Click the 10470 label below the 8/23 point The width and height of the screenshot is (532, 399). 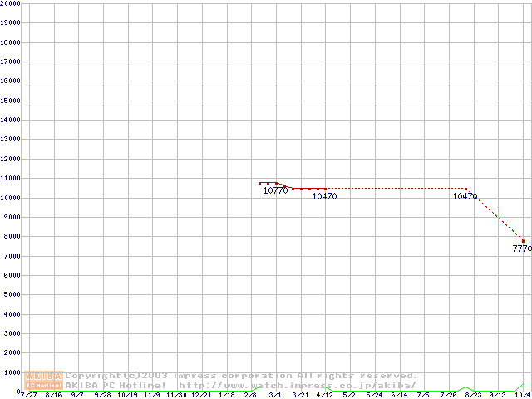point(465,197)
